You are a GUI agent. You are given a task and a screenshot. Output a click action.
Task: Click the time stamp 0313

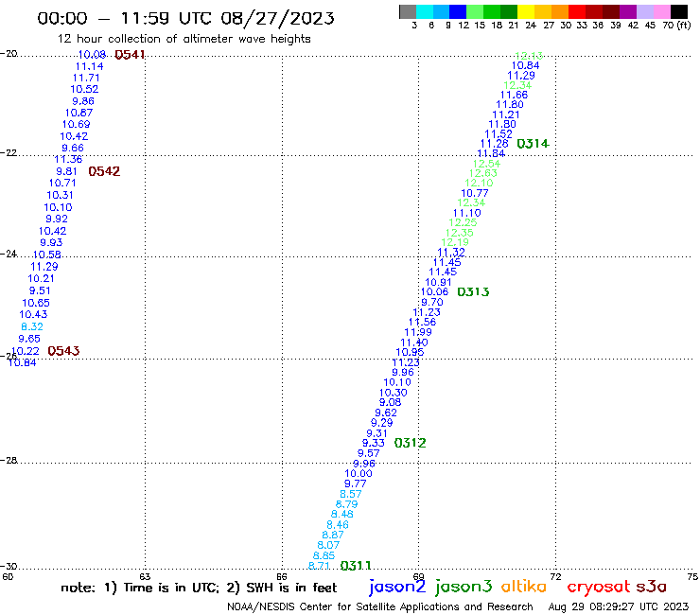coord(473,292)
